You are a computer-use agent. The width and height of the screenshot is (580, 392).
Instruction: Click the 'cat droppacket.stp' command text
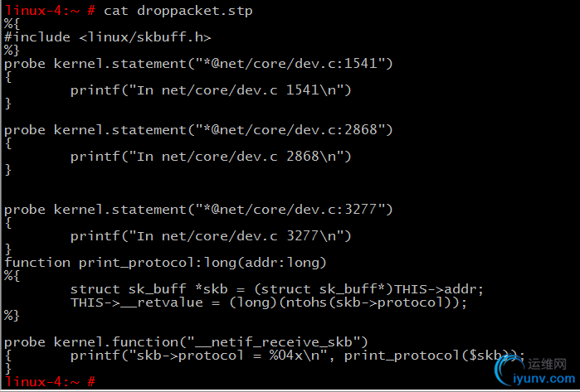[178, 11]
